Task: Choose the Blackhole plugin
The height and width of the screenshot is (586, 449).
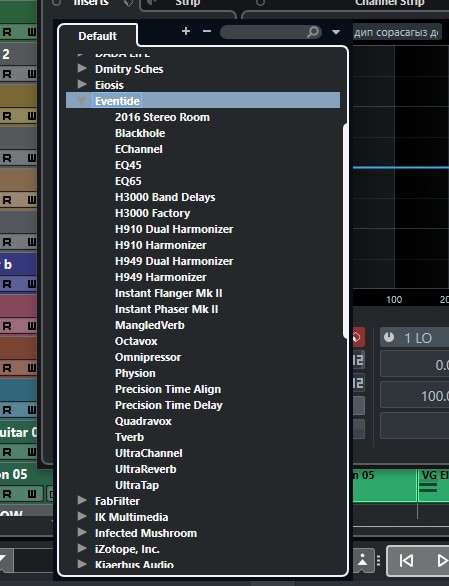Action: pyautogui.click(x=140, y=133)
